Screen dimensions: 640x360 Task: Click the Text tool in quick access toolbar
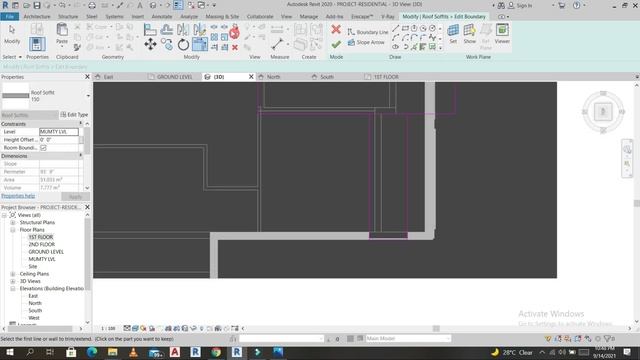140,5
